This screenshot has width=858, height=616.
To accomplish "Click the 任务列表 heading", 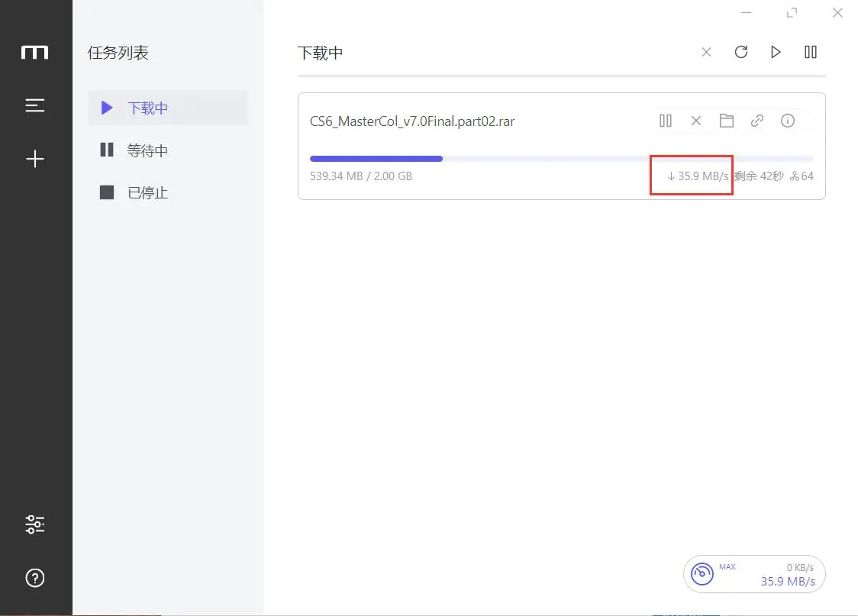I will coord(118,53).
